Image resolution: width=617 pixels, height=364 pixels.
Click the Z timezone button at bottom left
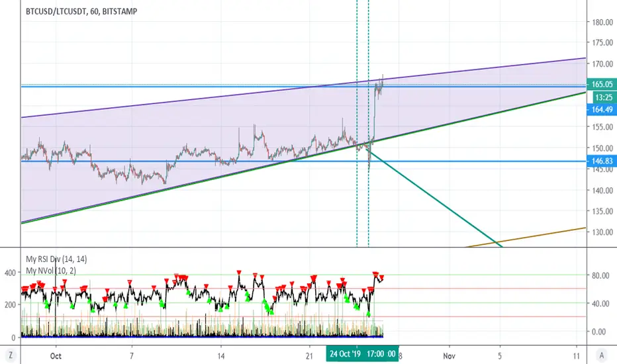11,355
